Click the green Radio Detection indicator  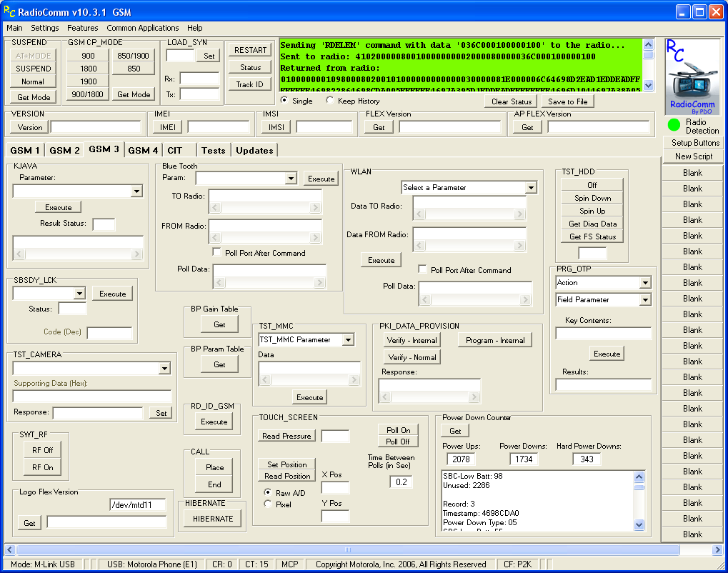(x=674, y=124)
